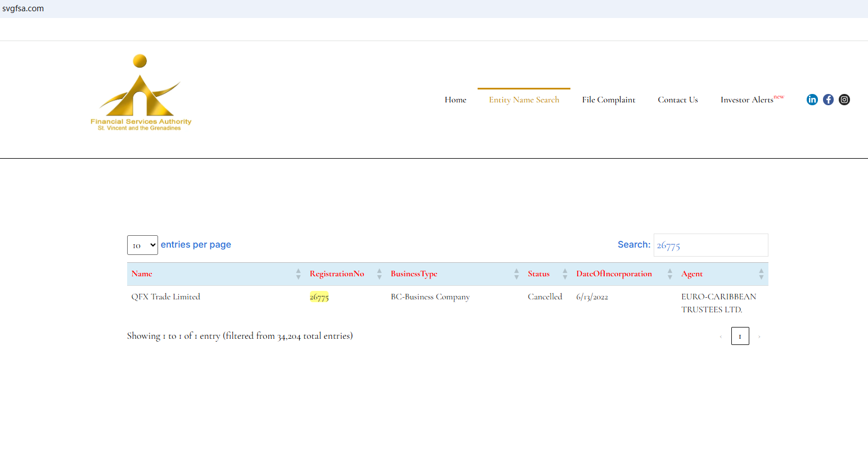
Task: Click the Financial Services Authority logo
Action: [x=140, y=93]
